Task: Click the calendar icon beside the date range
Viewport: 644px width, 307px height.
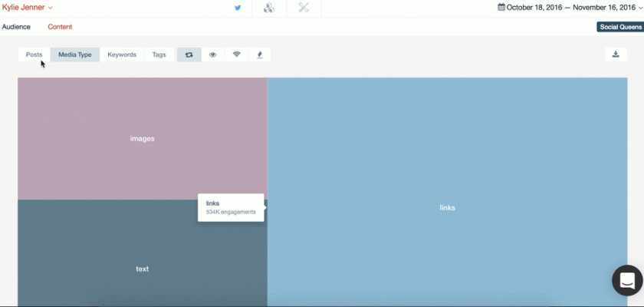Action: (x=501, y=8)
